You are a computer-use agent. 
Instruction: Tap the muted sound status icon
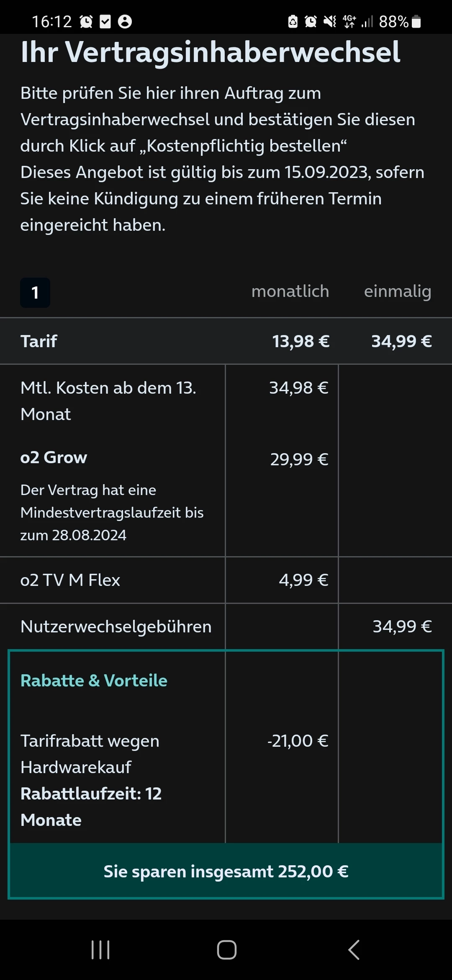[x=330, y=21]
